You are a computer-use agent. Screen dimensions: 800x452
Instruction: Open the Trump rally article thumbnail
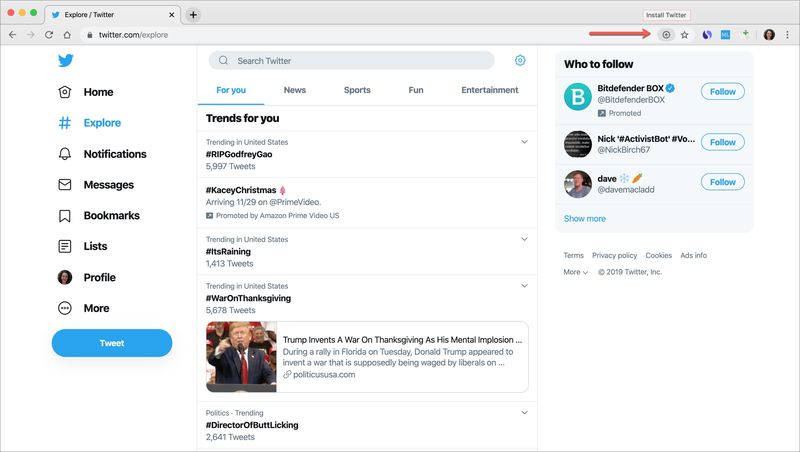[241, 357]
